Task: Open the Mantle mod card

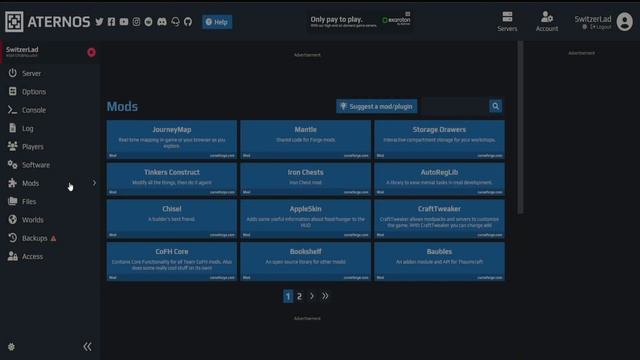Action: tap(306, 139)
